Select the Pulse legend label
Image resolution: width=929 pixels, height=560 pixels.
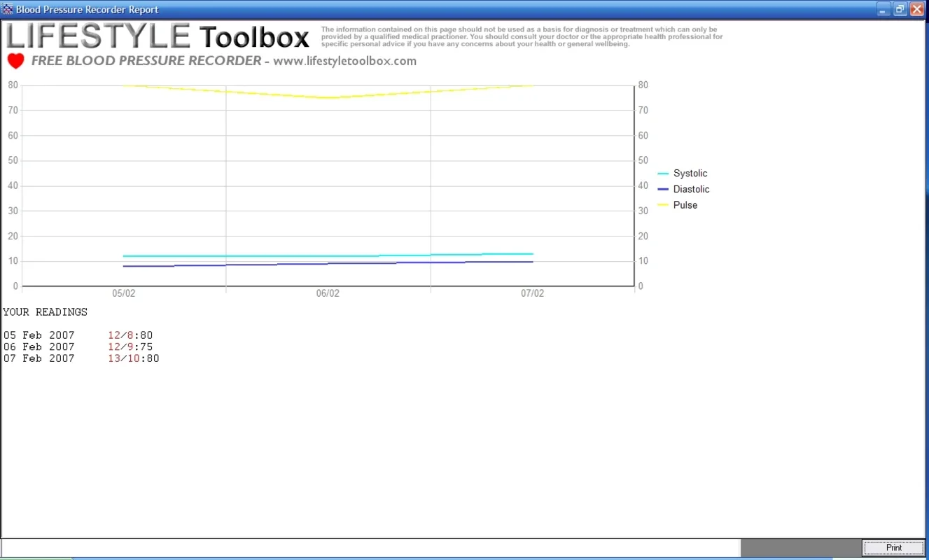click(685, 205)
